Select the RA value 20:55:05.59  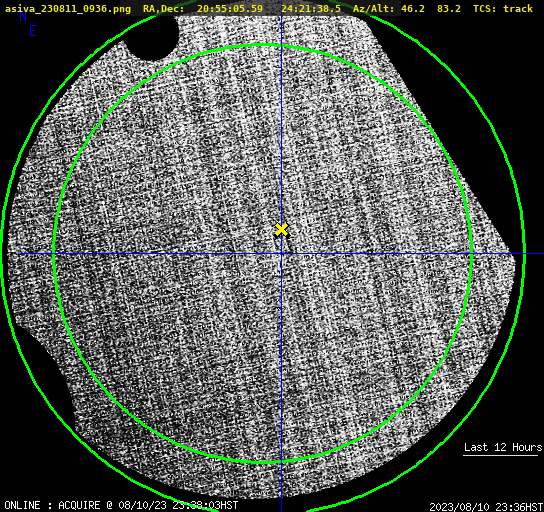(x=230, y=8)
